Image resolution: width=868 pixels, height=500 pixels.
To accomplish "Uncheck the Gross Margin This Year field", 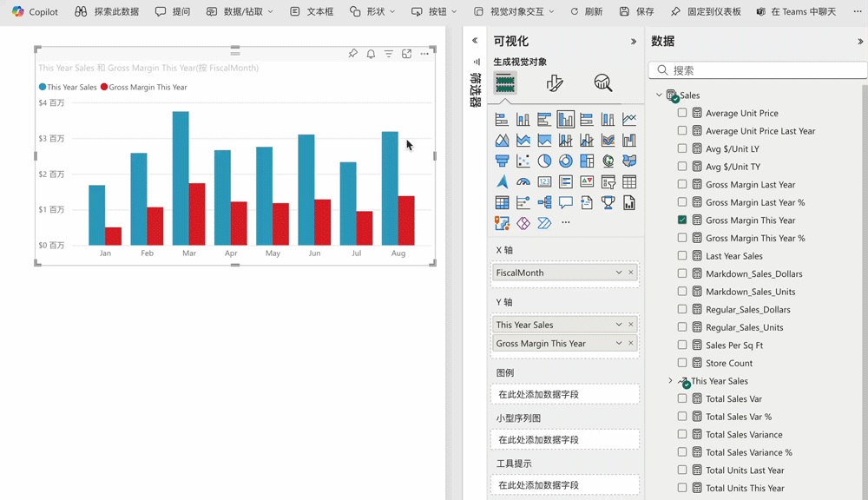I will [682, 220].
